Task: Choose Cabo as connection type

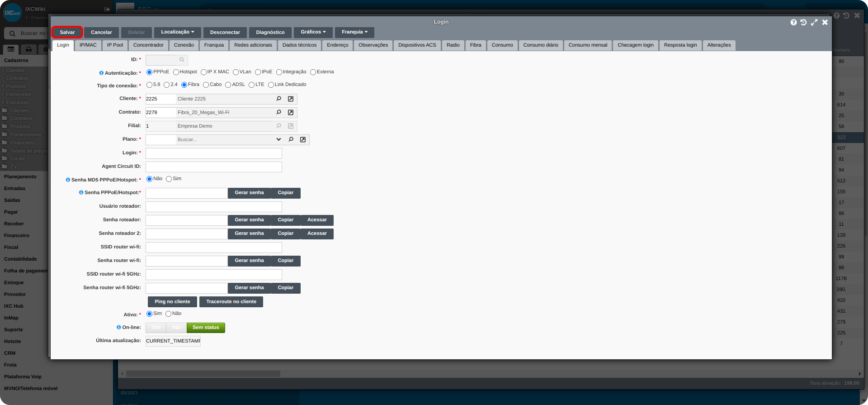Action: click(206, 85)
